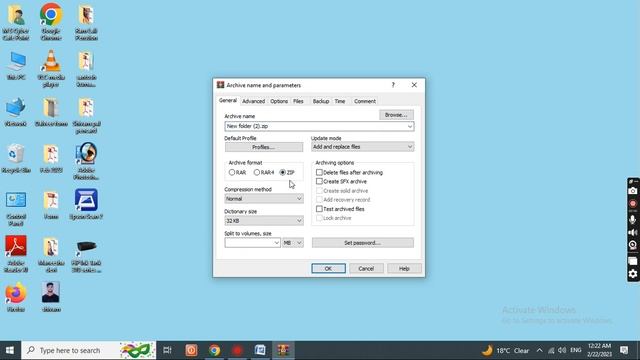
Task: Select the black printer device shortcut
Action: pos(86,256)
